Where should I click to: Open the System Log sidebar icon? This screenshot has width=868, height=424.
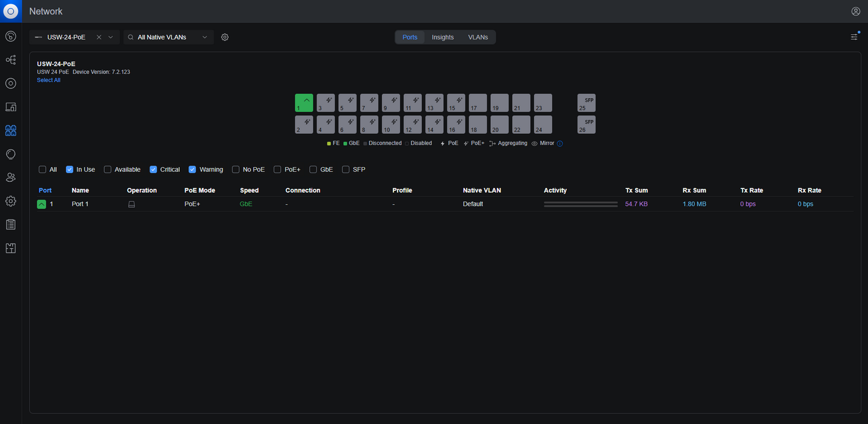11,225
